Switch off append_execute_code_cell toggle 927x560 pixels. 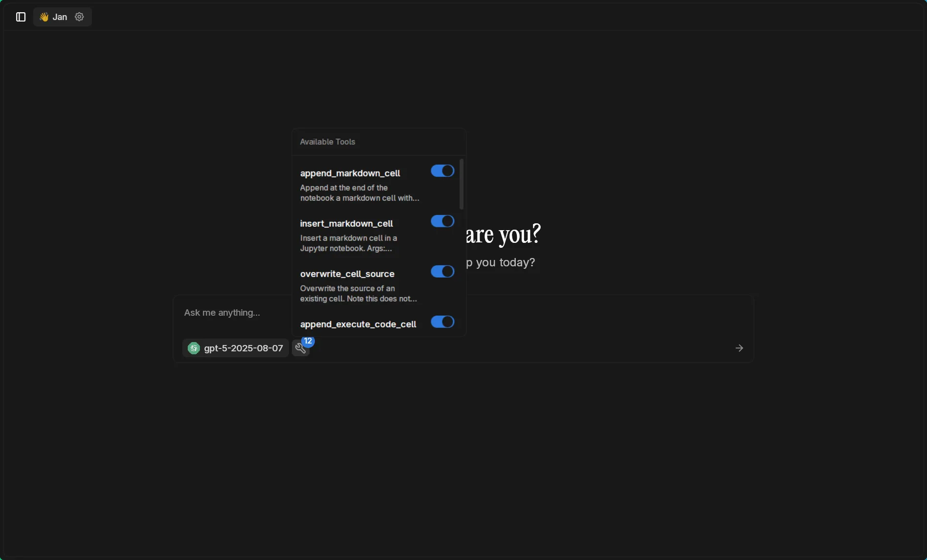(442, 322)
